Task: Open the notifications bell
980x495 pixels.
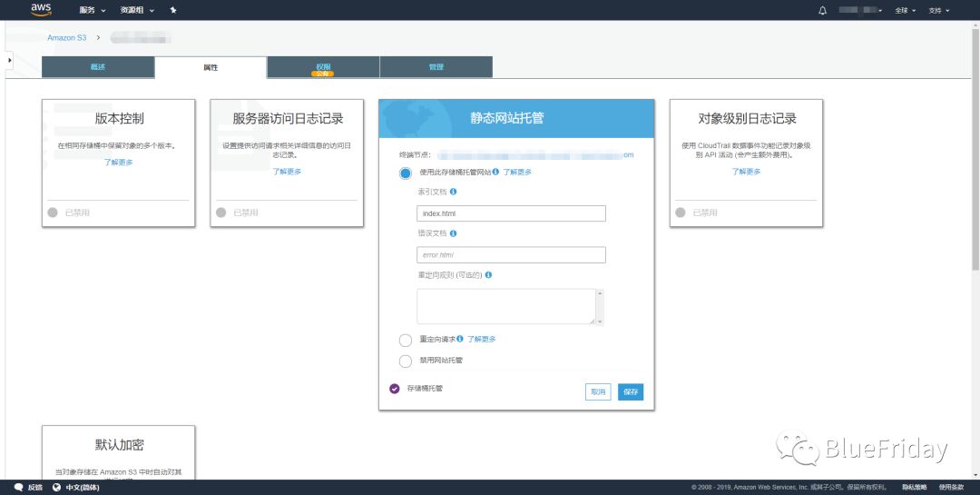Action: tap(822, 10)
